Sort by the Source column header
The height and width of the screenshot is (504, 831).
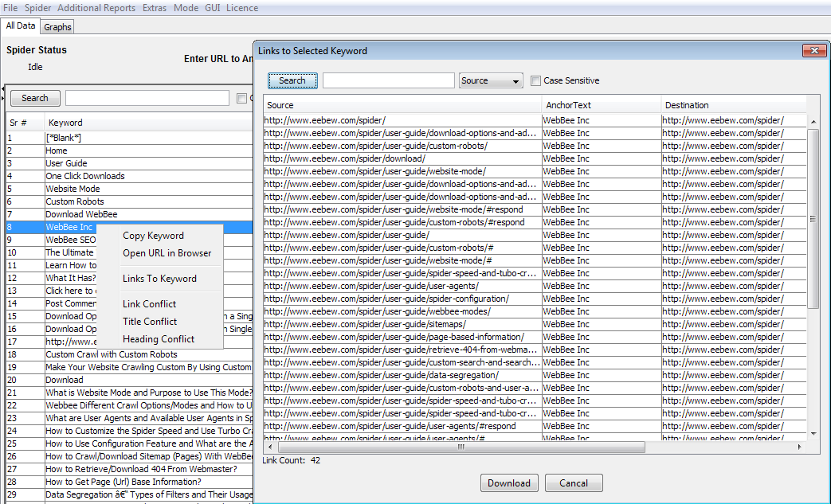402,105
